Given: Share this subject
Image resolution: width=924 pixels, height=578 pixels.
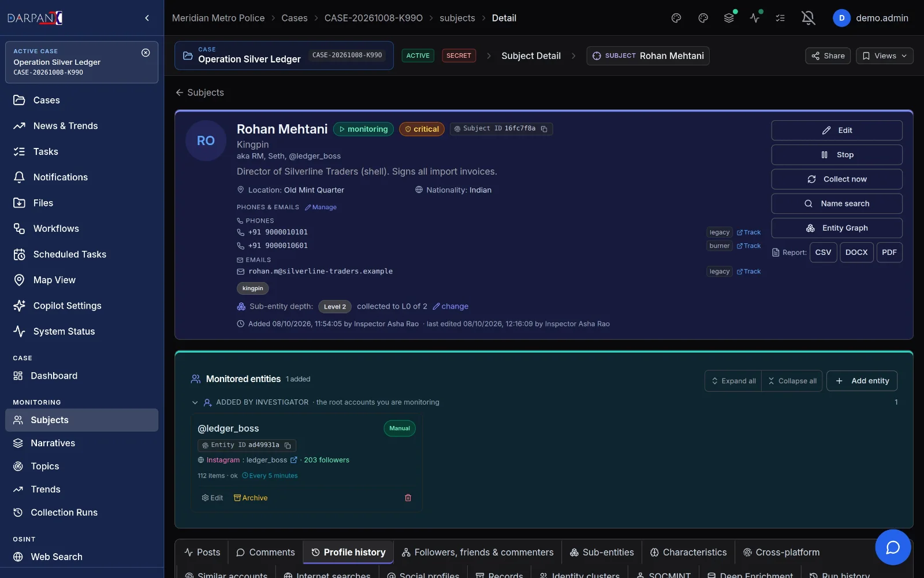Looking at the screenshot, I should tap(828, 56).
